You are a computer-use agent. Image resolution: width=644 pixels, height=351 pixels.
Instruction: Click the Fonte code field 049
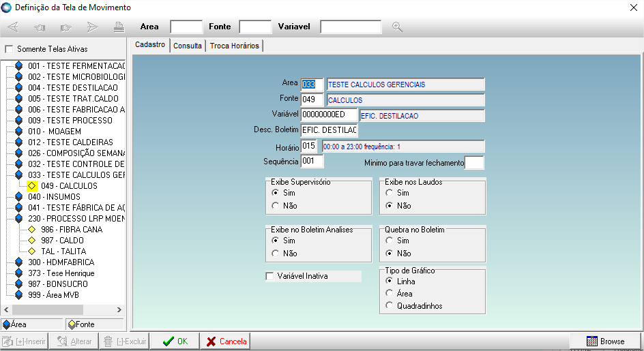(x=312, y=100)
